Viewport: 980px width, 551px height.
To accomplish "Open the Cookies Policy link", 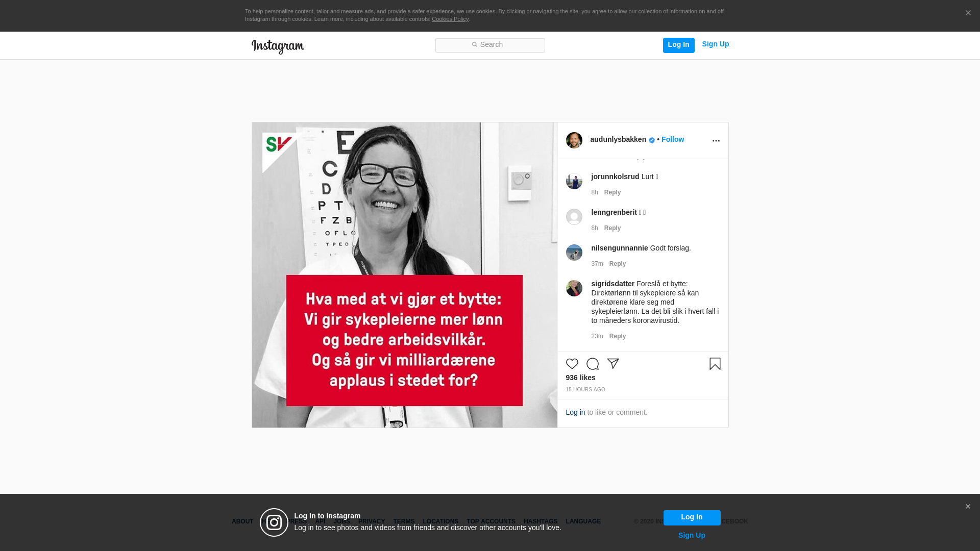I will [450, 19].
